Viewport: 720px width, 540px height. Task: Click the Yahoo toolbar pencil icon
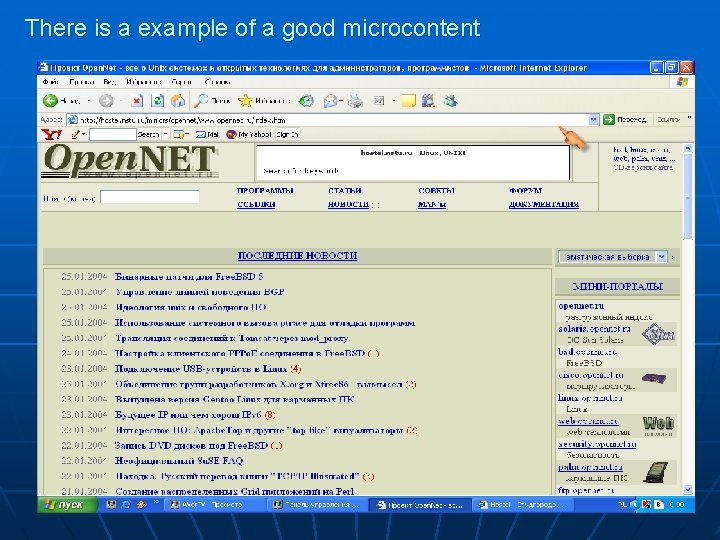(x=76, y=135)
